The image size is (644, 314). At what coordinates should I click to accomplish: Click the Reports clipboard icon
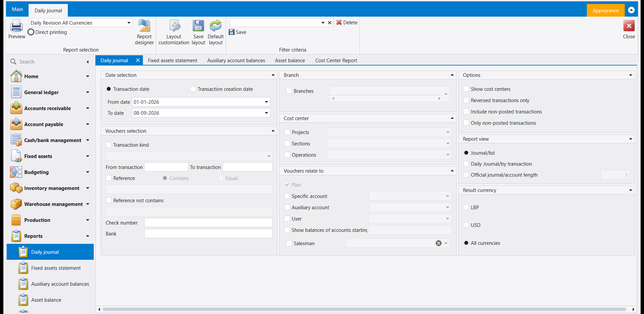(16, 236)
